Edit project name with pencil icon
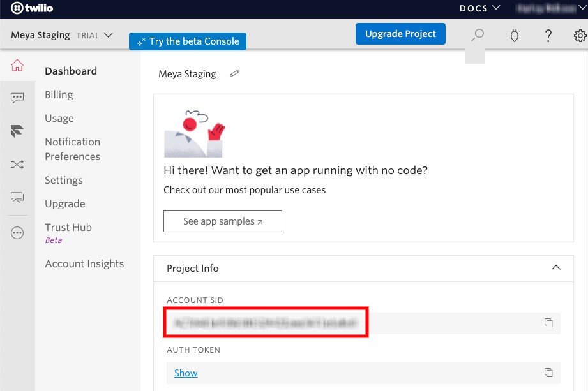The height and width of the screenshot is (391, 588). coord(235,73)
